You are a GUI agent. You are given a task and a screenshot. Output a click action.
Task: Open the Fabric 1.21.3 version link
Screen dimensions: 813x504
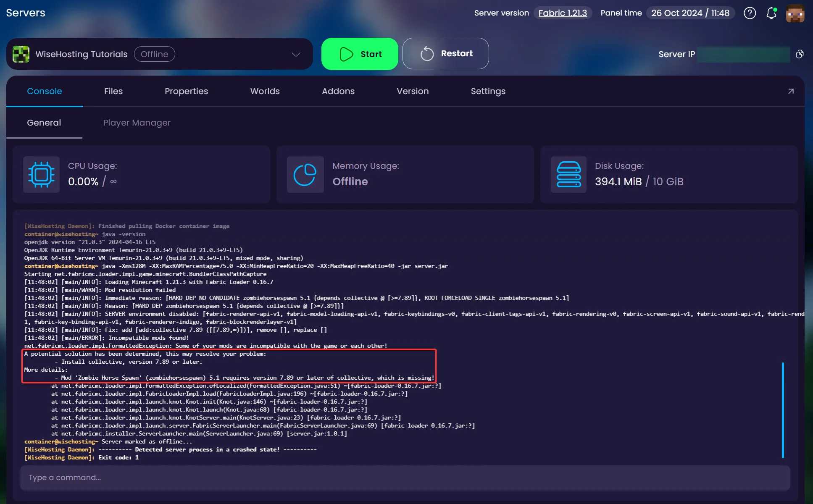563,13
